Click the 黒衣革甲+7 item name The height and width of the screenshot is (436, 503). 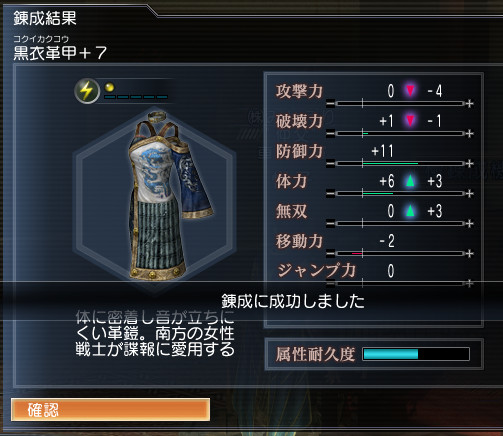point(60,53)
